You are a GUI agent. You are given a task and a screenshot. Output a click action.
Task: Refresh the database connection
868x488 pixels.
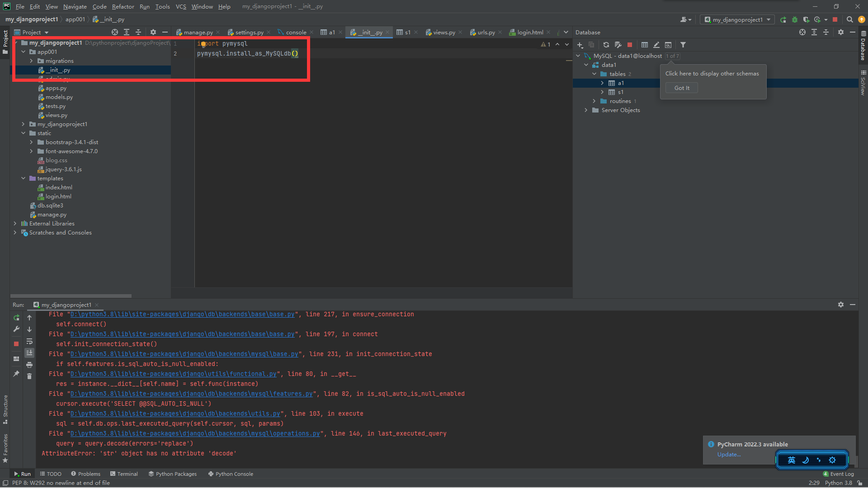[x=606, y=45]
